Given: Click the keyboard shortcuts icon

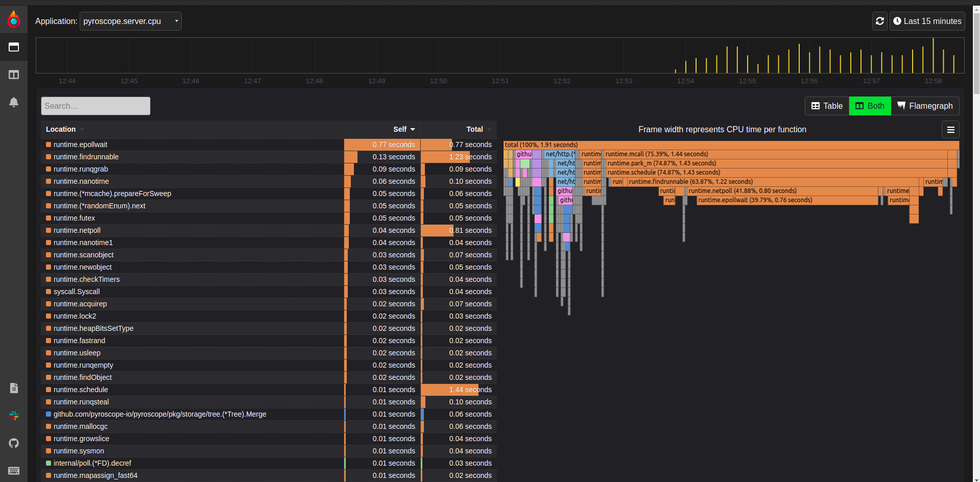Looking at the screenshot, I should (14, 471).
